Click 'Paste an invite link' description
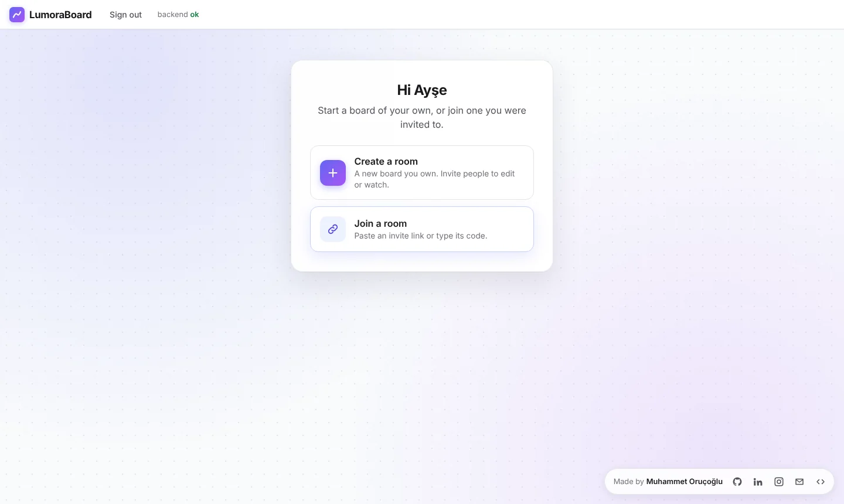This screenshot has height=504, width=844. click(x=421, y=236)
